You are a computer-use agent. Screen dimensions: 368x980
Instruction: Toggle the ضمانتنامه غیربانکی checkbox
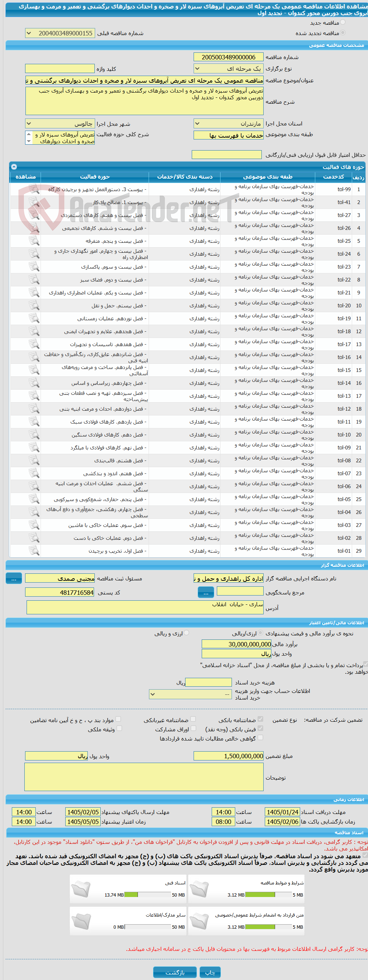(x=193, y=719)
